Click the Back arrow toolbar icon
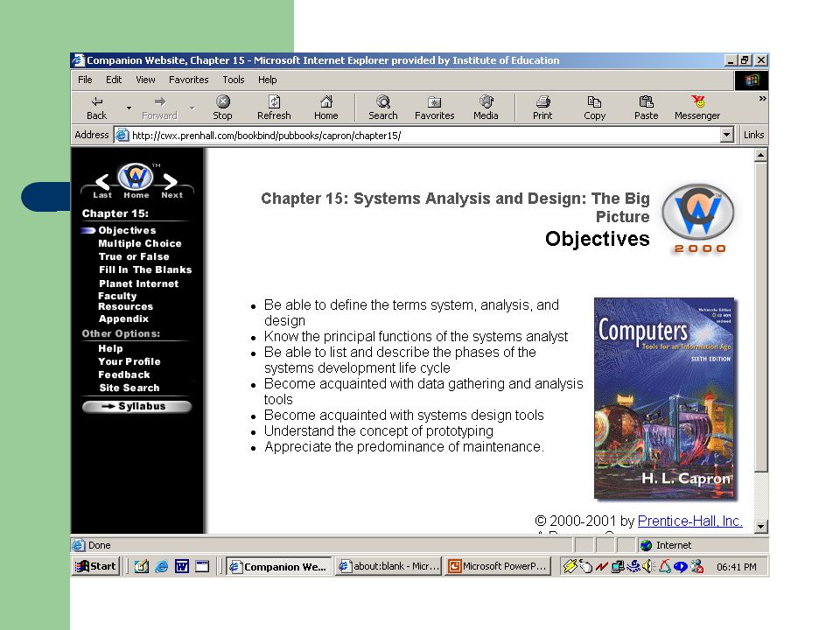840x630 pixels. pos(97,101)
